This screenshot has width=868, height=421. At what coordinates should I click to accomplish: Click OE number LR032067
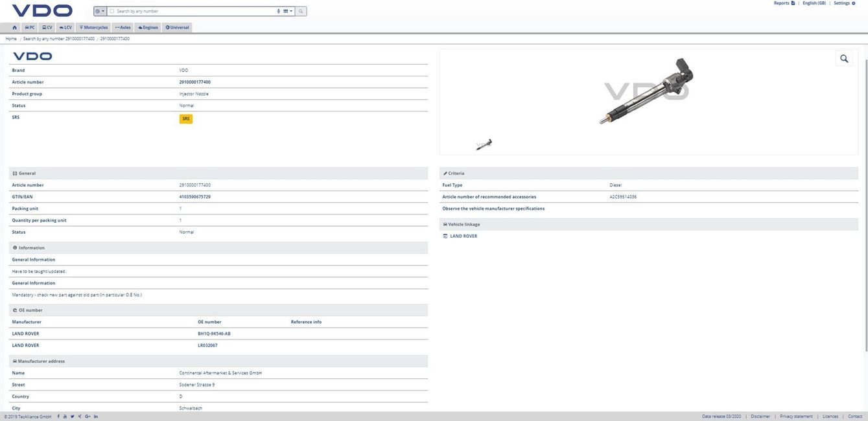[x=208, y=346]
